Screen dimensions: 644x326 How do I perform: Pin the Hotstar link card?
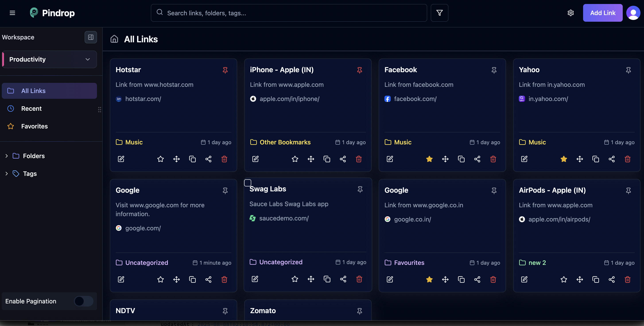pos(225,70)
